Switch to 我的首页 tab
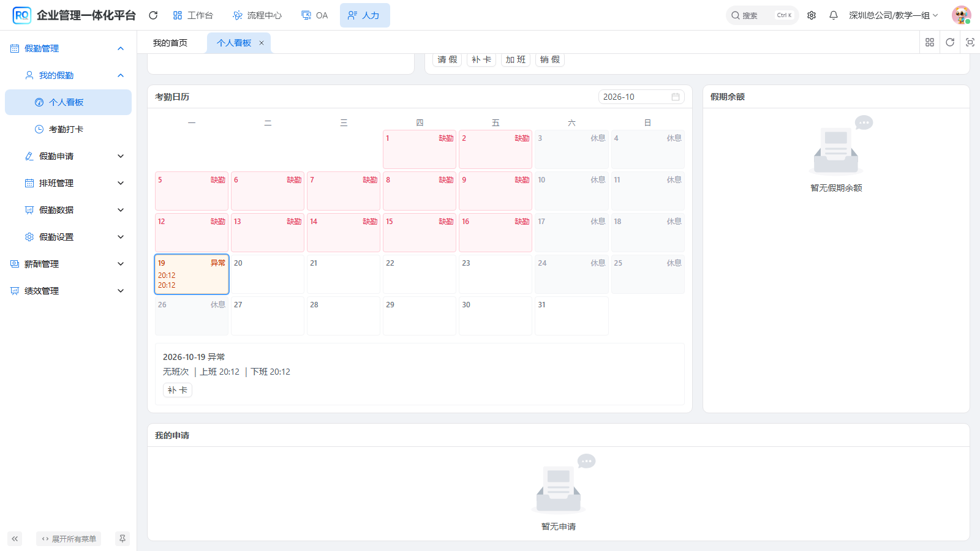Image resolution: width=980 pixels, height=551 pixels. 170,43
